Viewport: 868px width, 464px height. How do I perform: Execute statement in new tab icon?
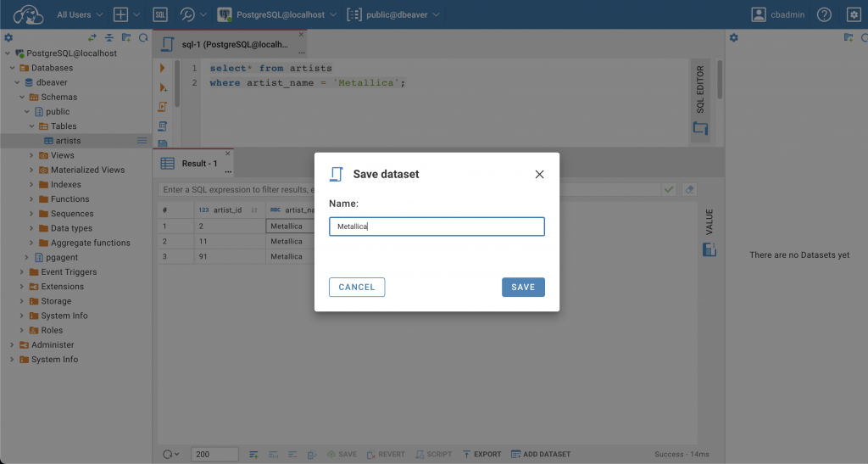click(163, 87)
